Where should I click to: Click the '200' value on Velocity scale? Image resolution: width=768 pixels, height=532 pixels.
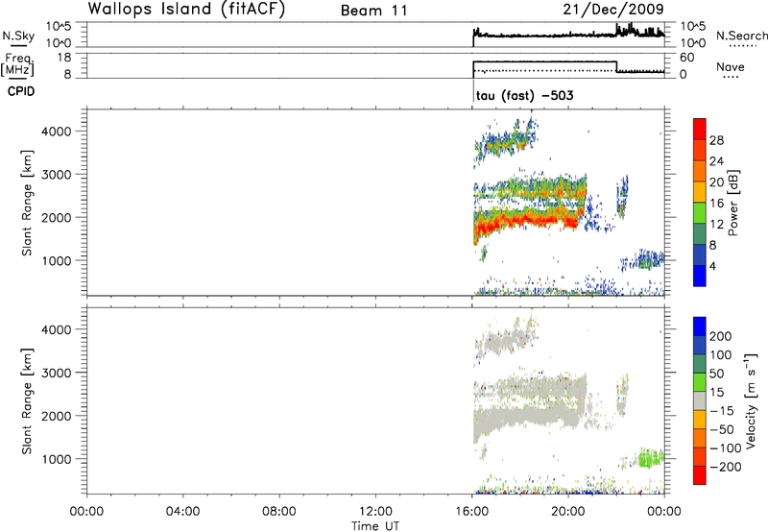point(721,336)
